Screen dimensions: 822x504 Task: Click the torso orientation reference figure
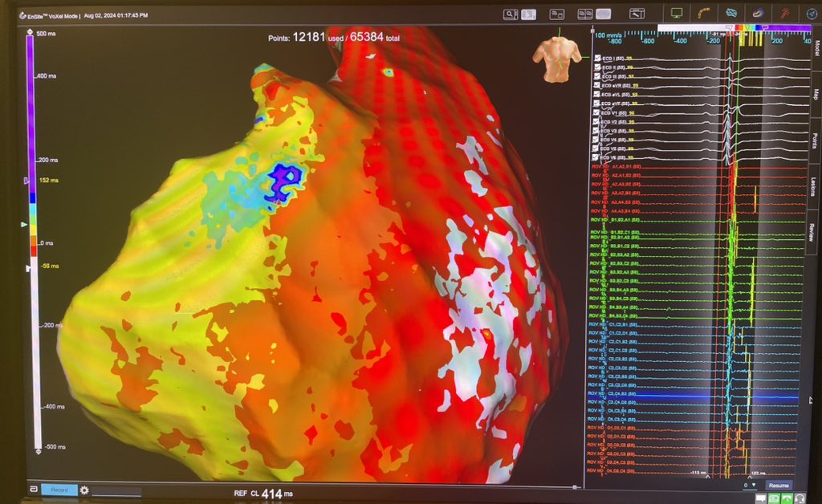point(557,59)
